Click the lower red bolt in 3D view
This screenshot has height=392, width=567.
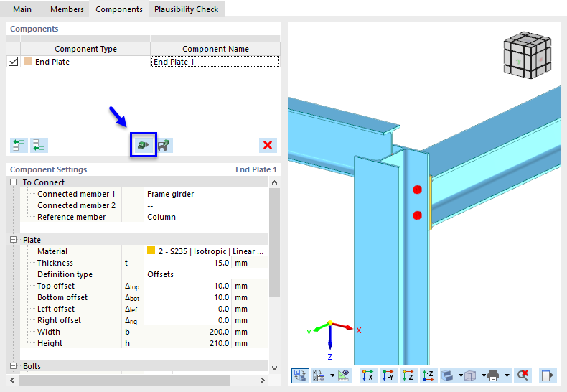click(417, 215)
